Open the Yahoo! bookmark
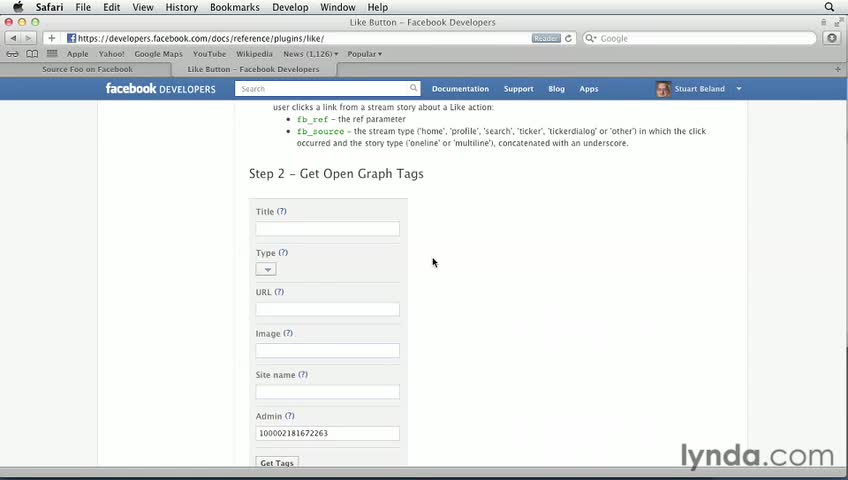The image size is (848, 480). tap(111, 54)
